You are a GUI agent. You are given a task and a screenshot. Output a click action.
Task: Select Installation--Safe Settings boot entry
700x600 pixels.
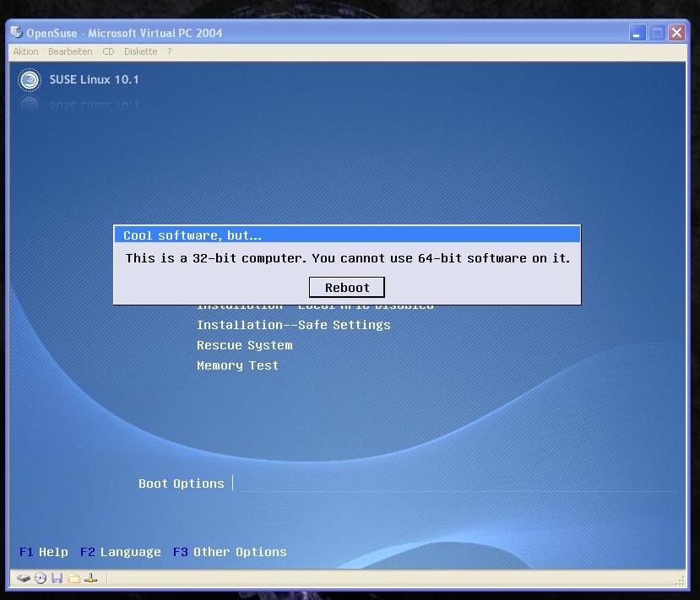[293, 325]
